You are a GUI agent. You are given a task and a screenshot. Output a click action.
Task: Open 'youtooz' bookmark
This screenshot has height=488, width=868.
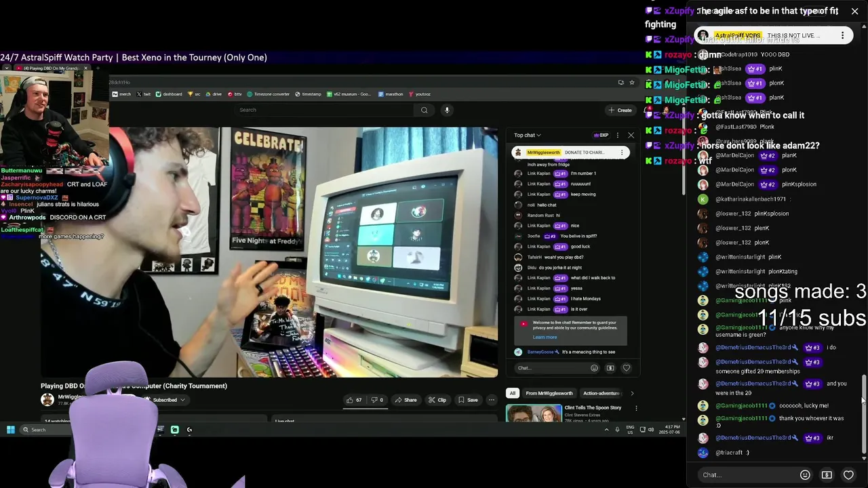419,94
